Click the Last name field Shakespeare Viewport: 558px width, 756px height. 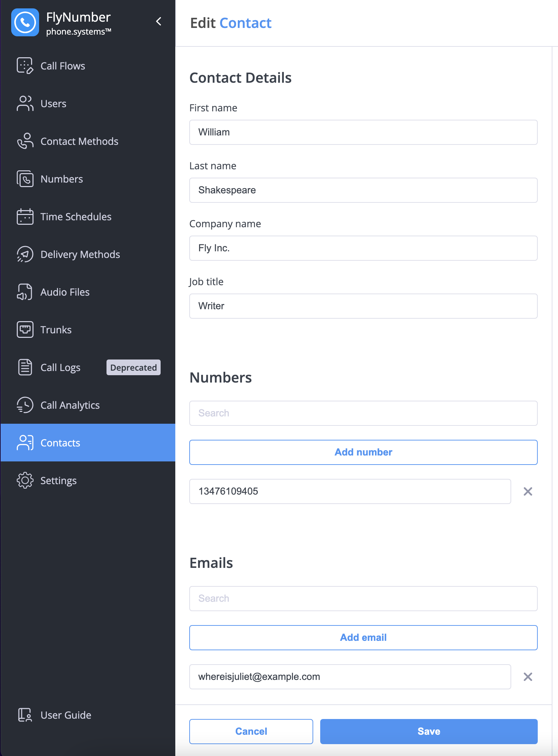[364, 190]
